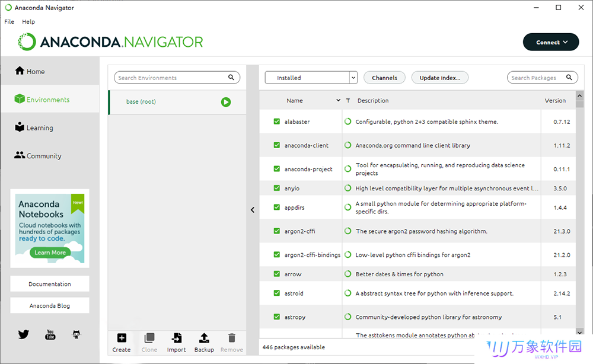Open the Home section
The height and width of the screenshot is (364, 593).
pyautogui.click(x=50, y=71)
